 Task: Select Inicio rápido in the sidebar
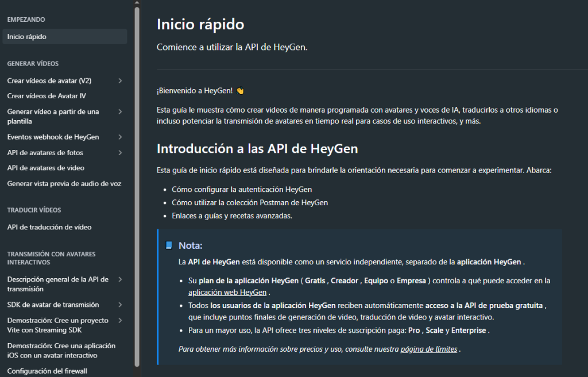(26, 36)
